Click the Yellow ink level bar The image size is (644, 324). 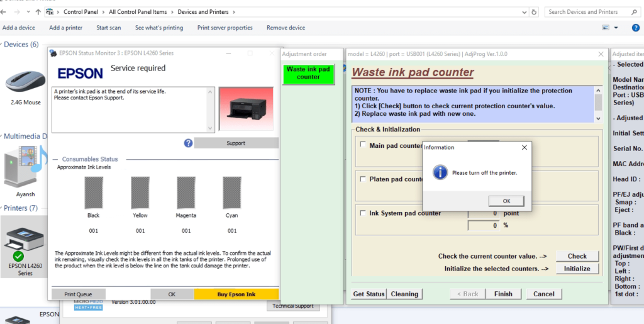click(140, 193)
